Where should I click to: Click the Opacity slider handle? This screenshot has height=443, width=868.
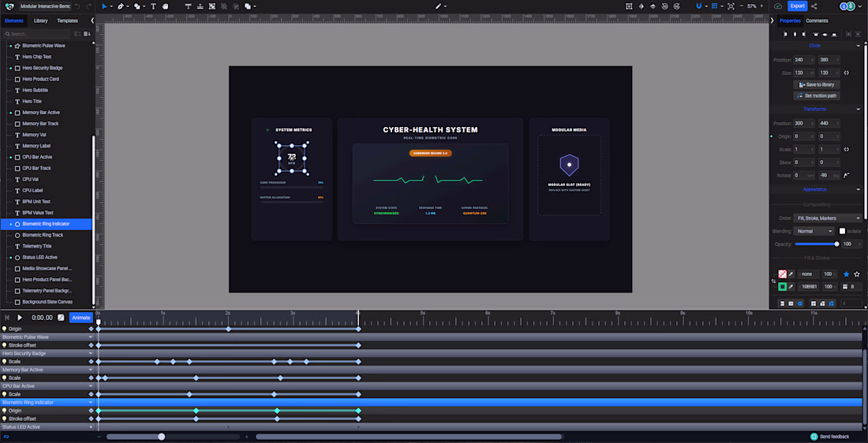pyautogui.click(x=836, y=244)
